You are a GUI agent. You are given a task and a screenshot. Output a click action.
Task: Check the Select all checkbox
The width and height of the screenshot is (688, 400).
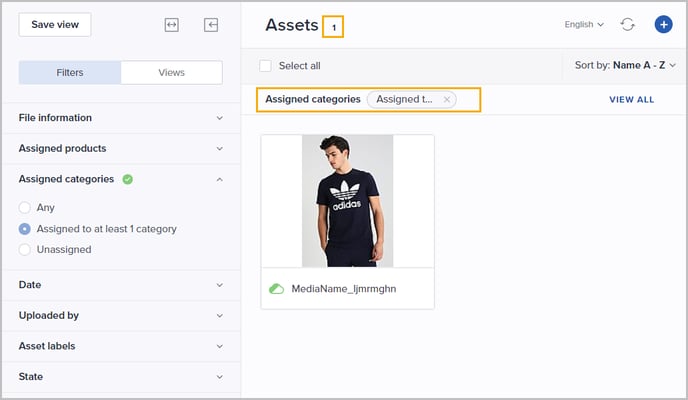(x=265, y=66)
